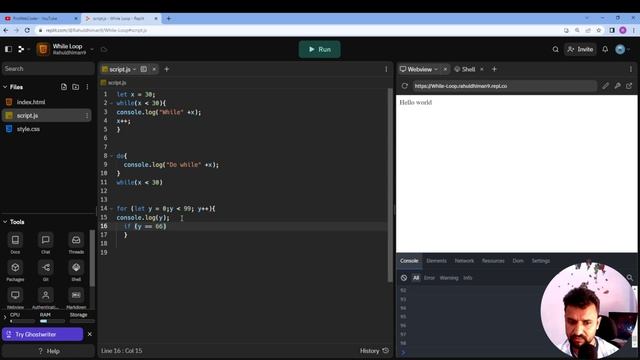Clear console output icon

(404, 278)
